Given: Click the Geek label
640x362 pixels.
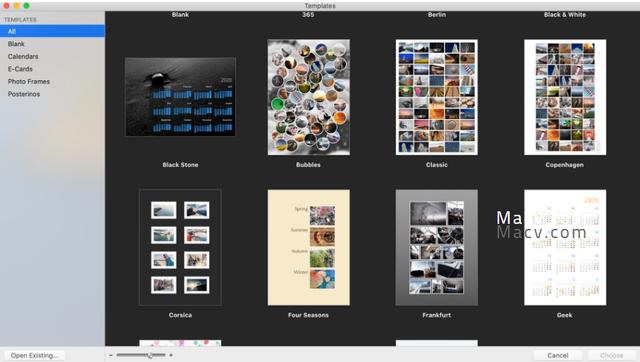Looking at the screenshot, I should (x=564, y=315).
